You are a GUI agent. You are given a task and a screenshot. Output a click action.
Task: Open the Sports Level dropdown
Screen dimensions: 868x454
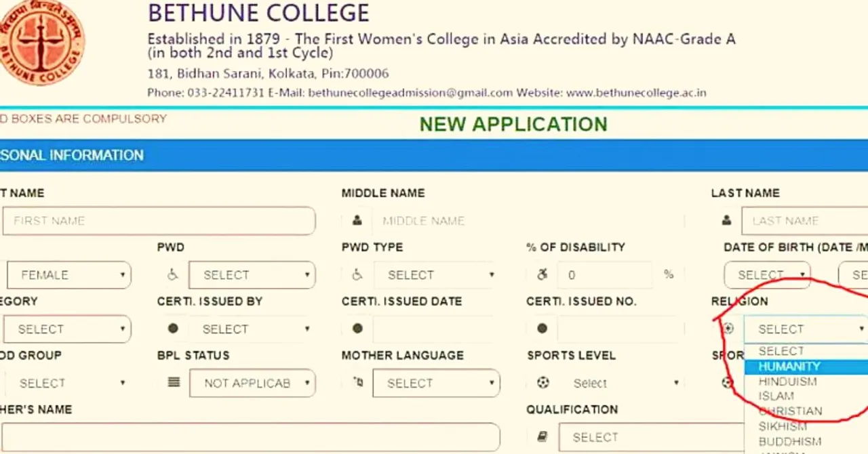[x=620, y=383]
